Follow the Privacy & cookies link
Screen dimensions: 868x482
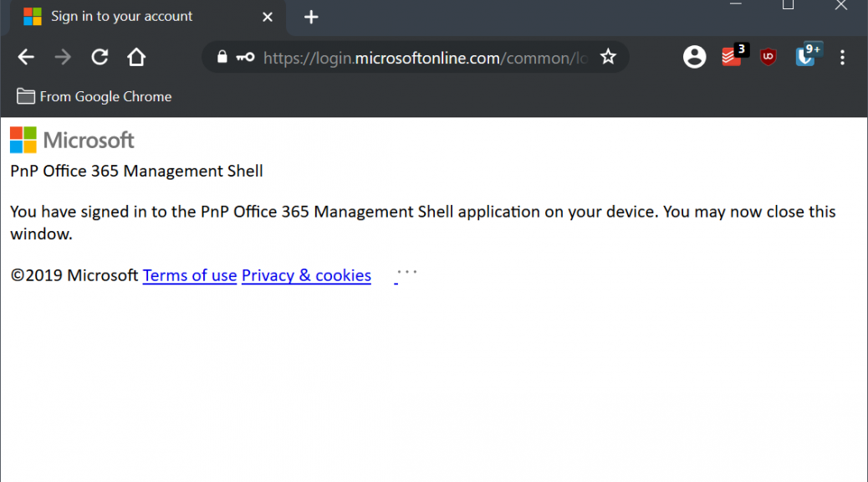coord(306,275)
